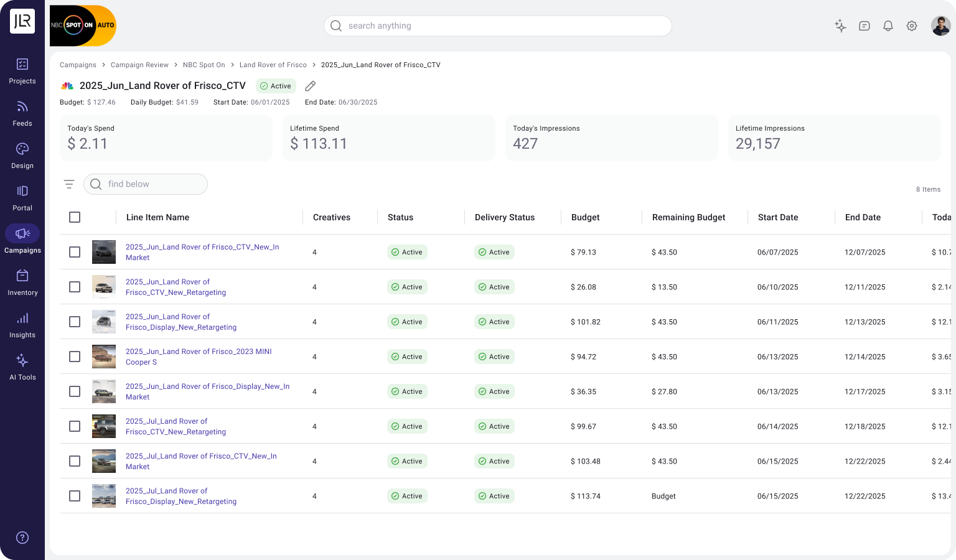Navigate to Campaign Review breadcrumb
956x560 pixels.
pyautogui.click(x=139, y=65)
